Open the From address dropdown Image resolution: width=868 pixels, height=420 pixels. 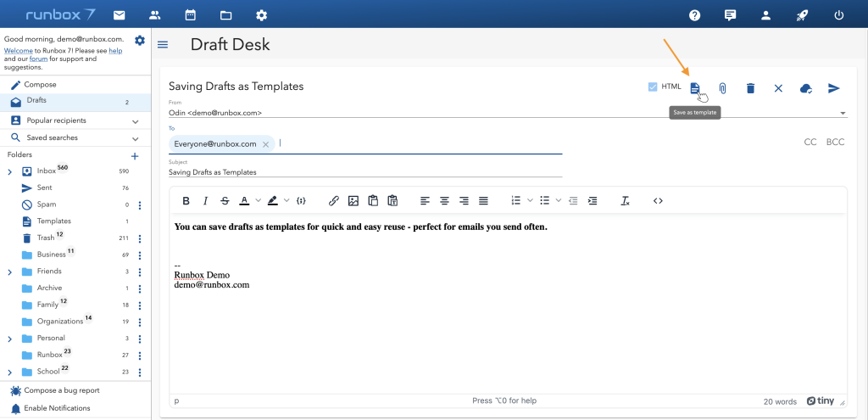coord(843,113)
